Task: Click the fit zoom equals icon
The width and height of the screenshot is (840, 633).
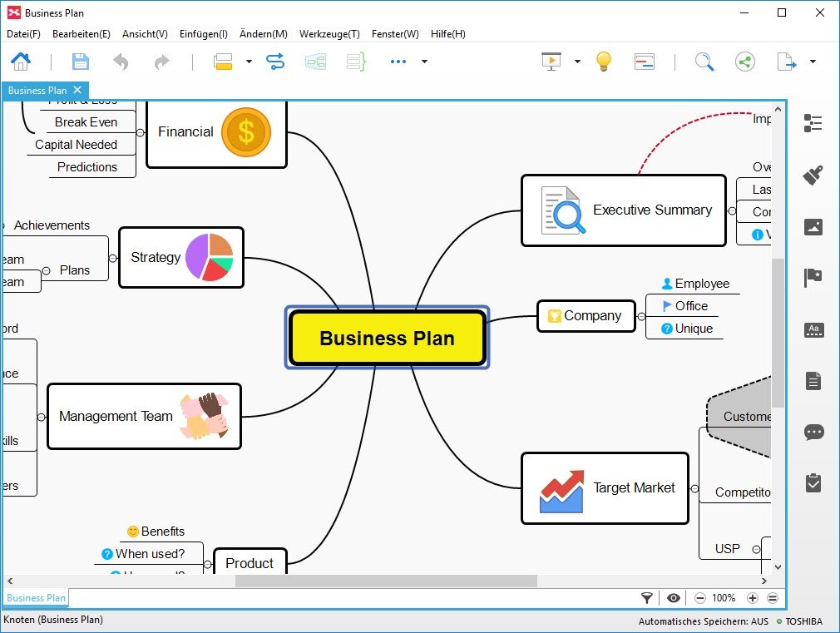Action: point(773,598)
